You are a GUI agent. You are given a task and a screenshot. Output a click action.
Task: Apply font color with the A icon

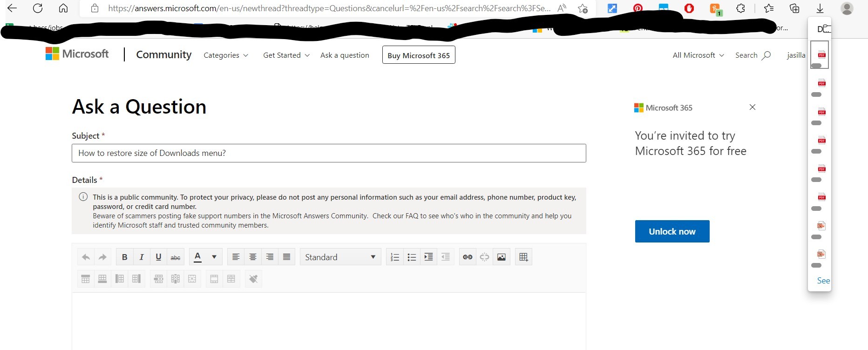[197, 257]
